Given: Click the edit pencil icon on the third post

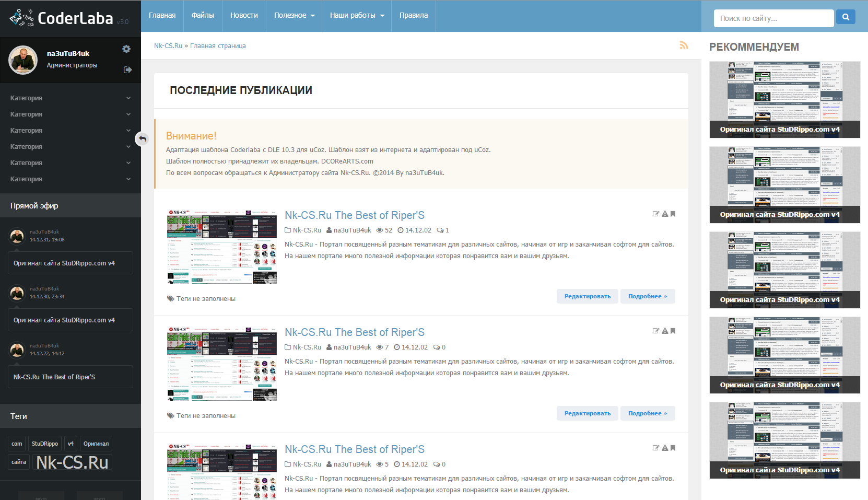Looking at the screenshot, I should click(x=656, y=448).
